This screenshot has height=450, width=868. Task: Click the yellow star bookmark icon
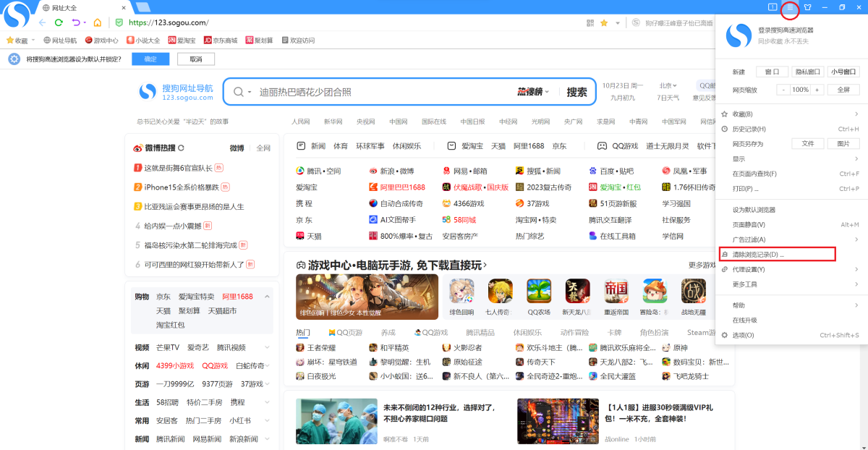(604, 22)
